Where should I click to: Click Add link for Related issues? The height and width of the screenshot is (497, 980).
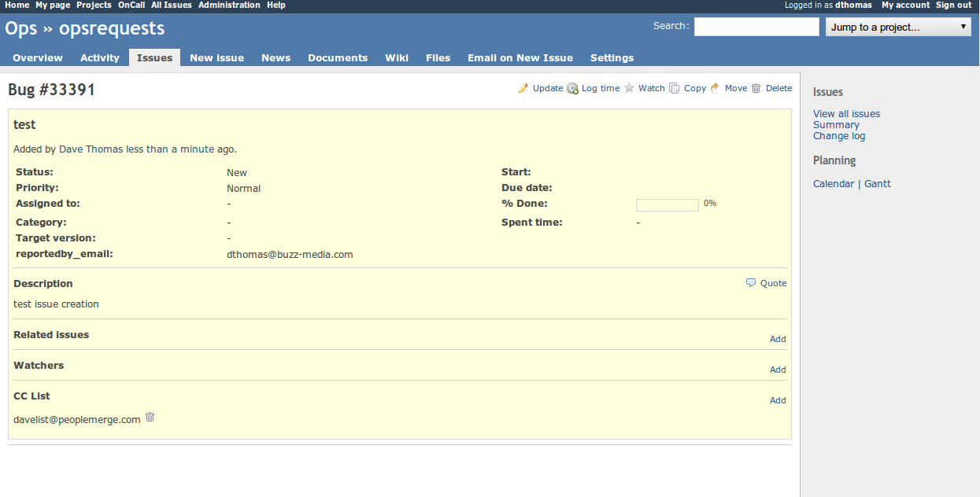click(778, 339)
